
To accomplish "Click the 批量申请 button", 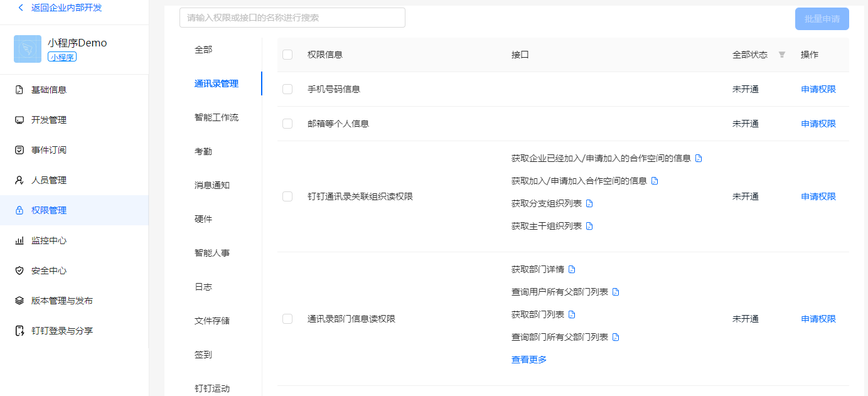I will coord(822,19).
